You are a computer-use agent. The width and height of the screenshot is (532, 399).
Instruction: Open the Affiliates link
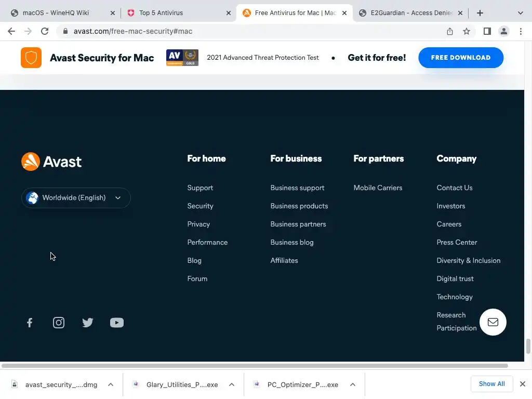[x=284, y=261]
